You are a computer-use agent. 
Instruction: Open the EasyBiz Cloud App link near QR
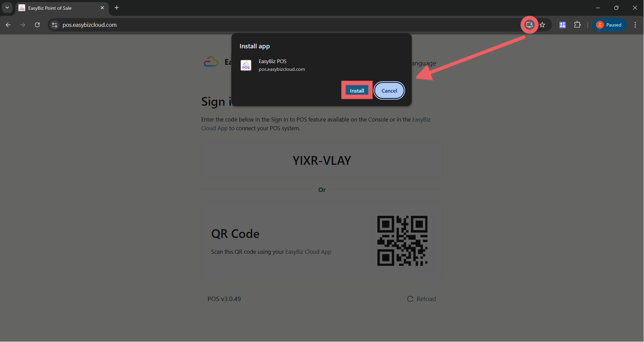click(308, 252)
